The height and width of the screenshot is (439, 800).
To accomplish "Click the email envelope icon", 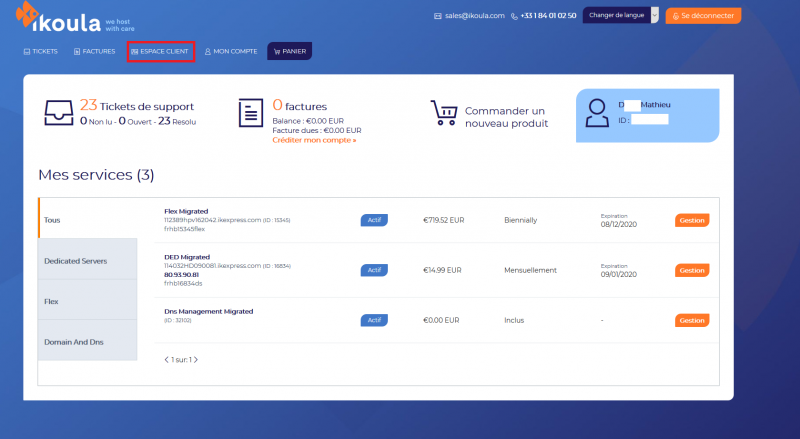I will coord(437,16).
